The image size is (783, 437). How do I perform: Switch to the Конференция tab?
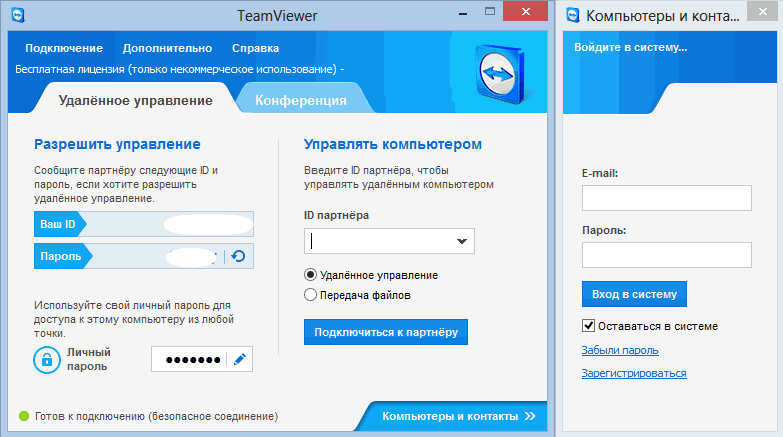point(301,100)
